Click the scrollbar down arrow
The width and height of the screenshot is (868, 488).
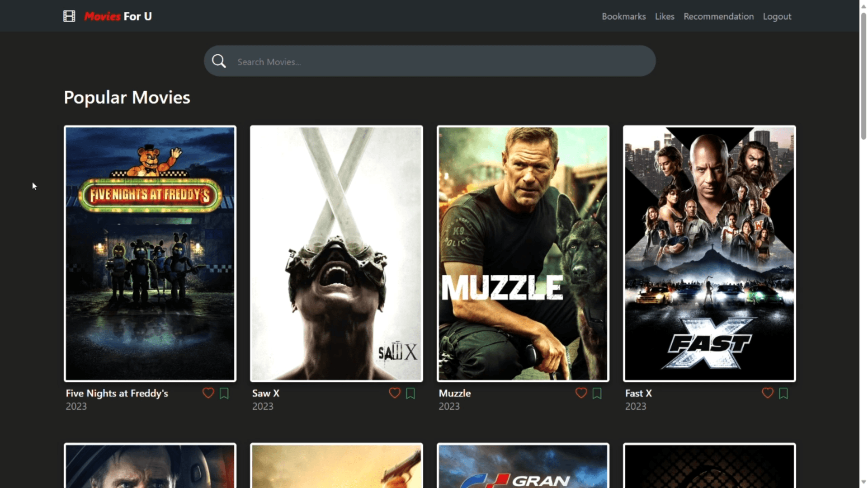(863, 482)
